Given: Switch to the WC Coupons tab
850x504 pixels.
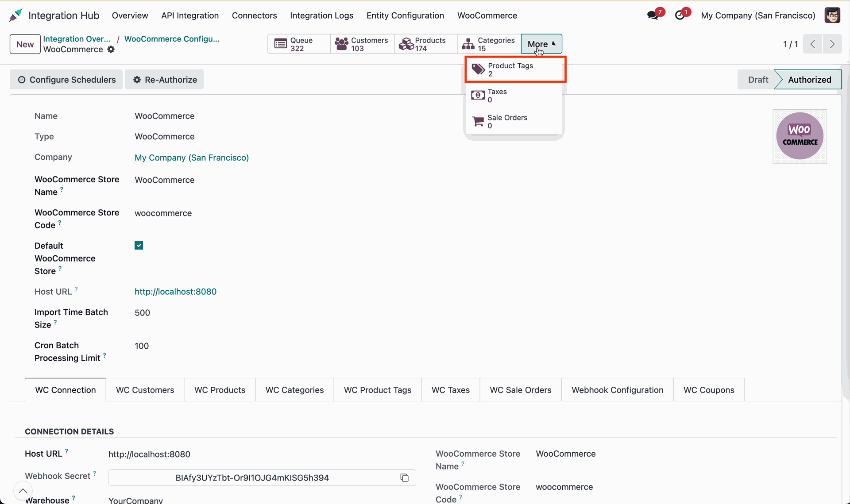Looking at the screenshot, I should (x=709, y=390).
